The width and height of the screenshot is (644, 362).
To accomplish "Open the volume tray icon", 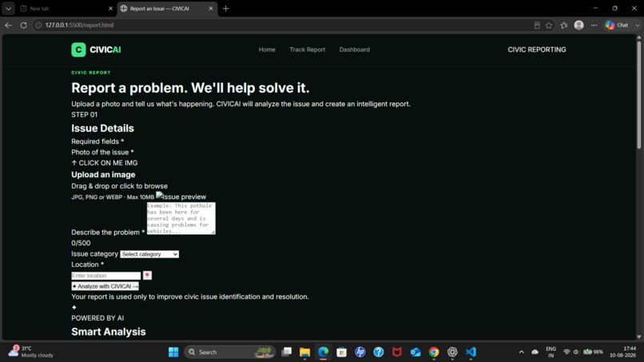I will [x=576, y=352].
